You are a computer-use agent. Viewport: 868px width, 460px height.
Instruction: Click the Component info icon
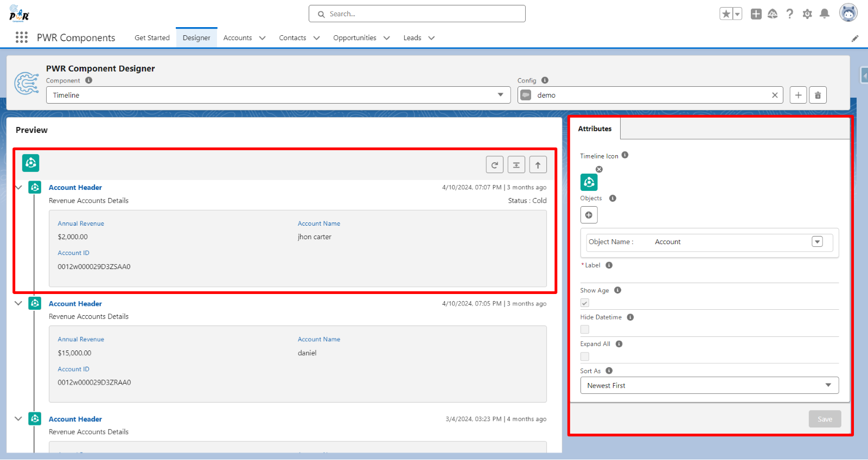click(x=88, y=80)
